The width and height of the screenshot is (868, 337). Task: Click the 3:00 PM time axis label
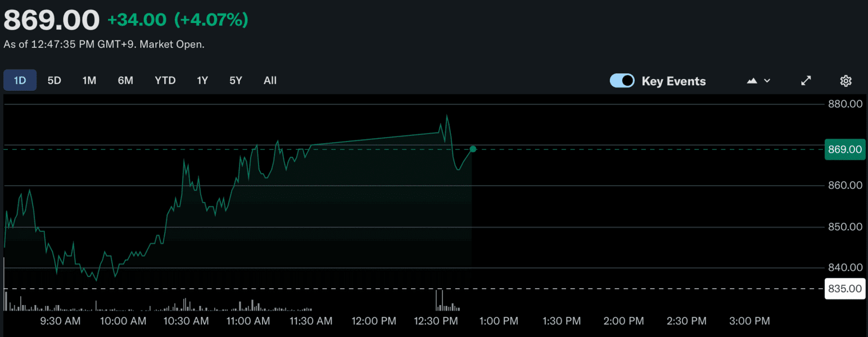click(x=749, y=321)
